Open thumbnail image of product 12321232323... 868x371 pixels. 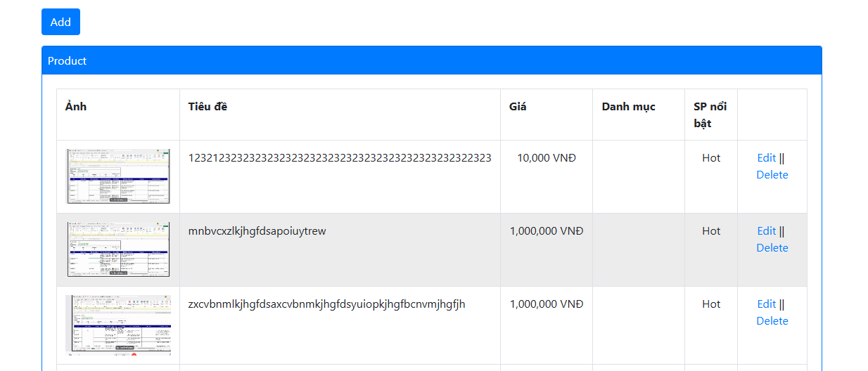coord(118,176)
